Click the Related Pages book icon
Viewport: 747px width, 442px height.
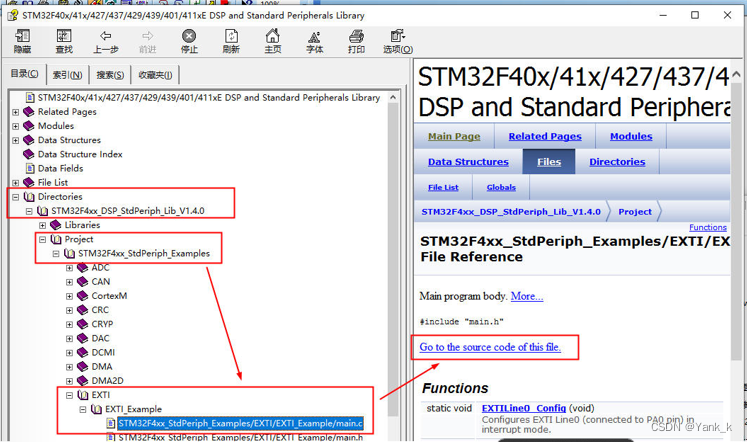click(29, 111)
